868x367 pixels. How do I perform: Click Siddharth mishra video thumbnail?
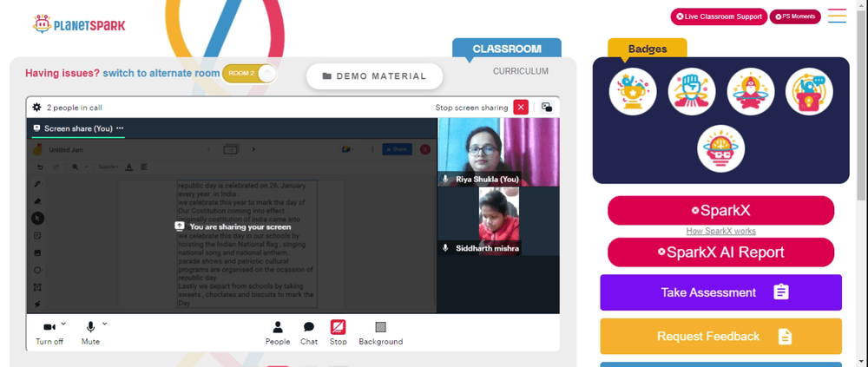[x=498, y=221]
